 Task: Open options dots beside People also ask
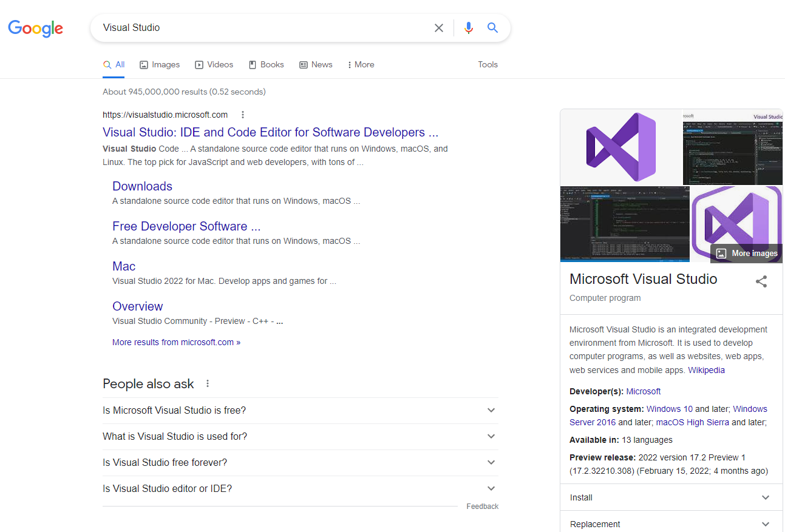pos(208,383)
